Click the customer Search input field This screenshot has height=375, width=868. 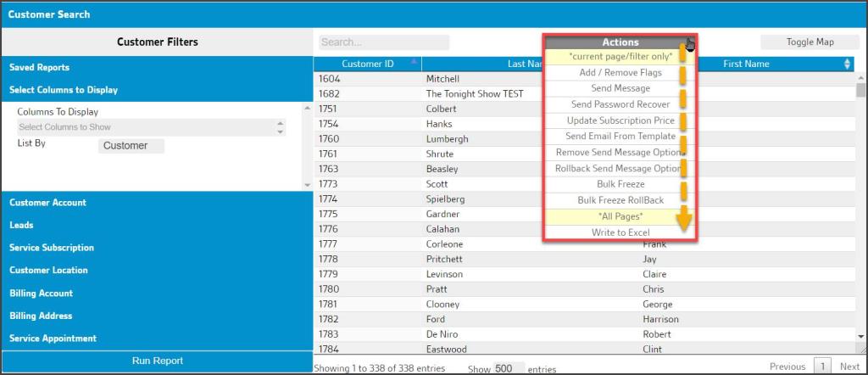[383, 42]
